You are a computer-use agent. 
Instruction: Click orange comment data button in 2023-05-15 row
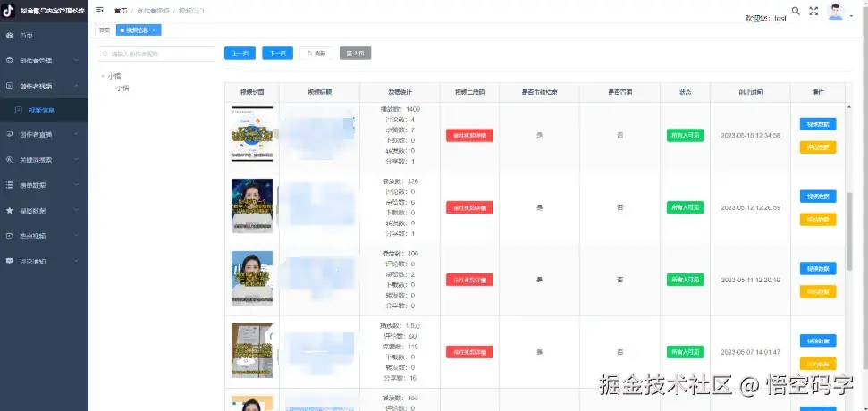[818, 147]
